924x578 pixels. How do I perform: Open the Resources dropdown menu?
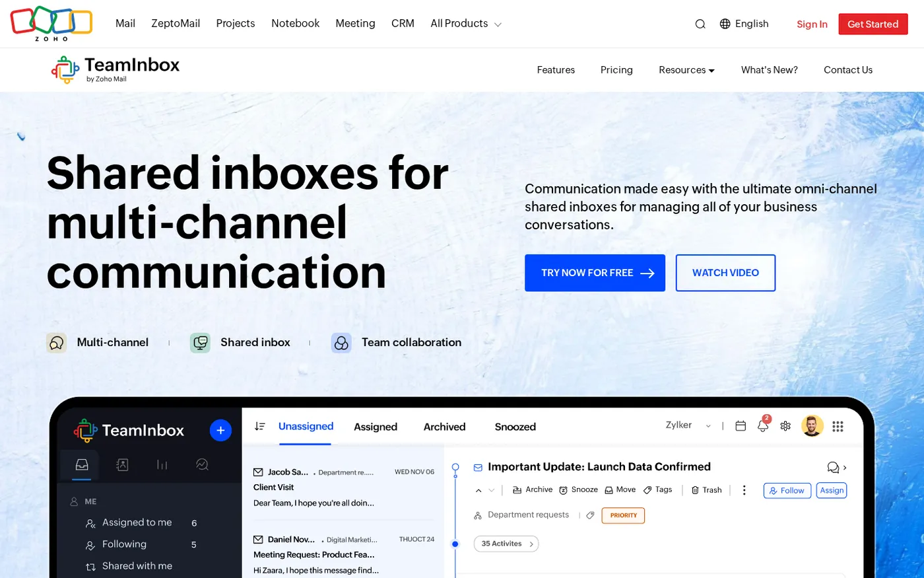[x=686, y=70]
